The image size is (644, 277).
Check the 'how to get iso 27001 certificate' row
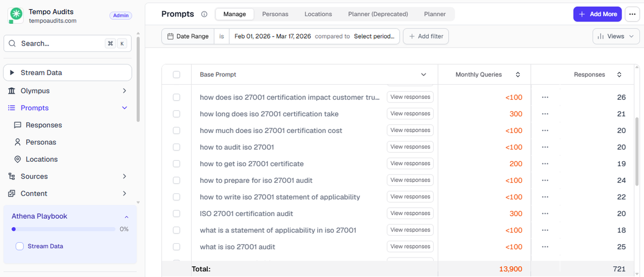coord(177,164)
